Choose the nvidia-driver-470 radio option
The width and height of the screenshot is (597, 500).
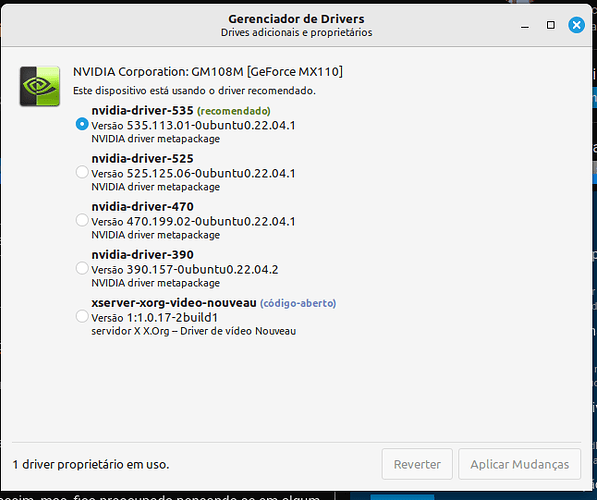tap(82, 220)
